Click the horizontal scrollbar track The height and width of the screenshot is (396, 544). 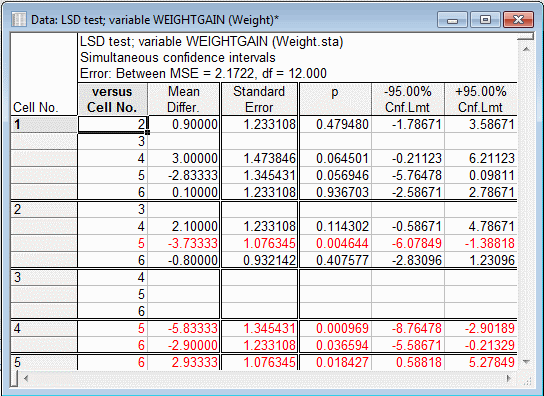point(267,378)
